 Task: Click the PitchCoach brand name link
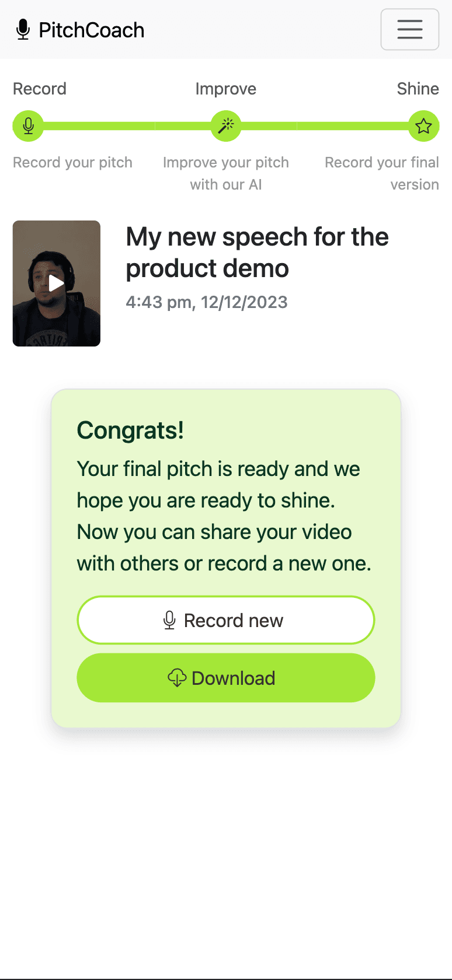pos(92,30)
